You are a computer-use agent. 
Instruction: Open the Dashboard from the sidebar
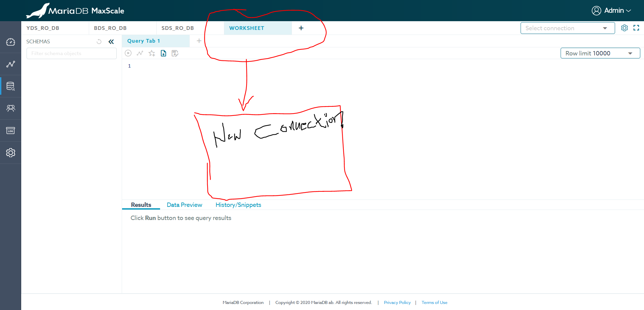10,42
